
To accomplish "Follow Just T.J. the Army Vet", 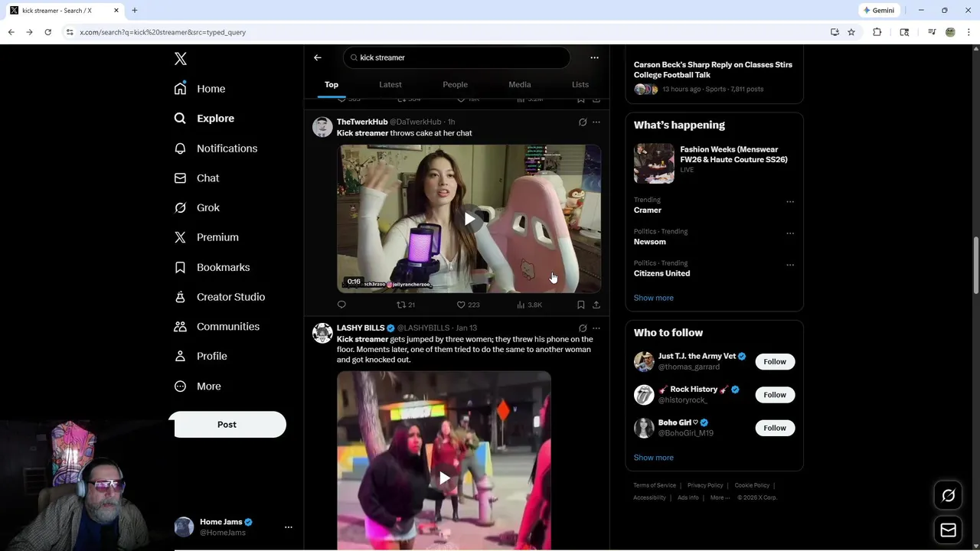I will tap(775, 361).
